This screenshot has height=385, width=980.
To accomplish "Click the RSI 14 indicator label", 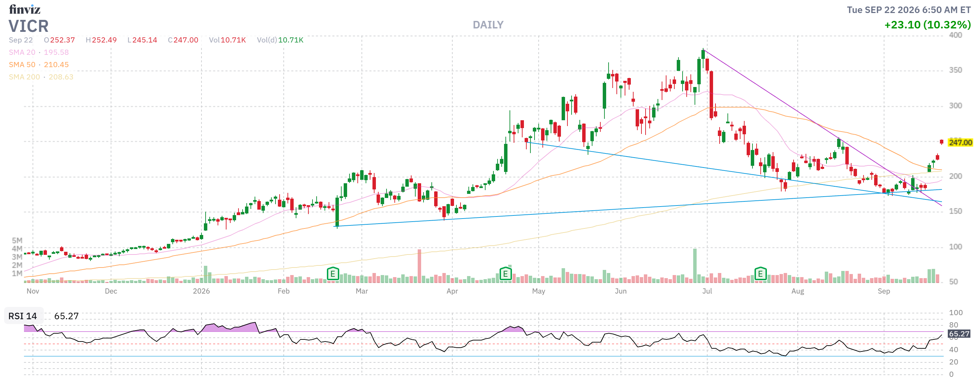I will (23, 316).
